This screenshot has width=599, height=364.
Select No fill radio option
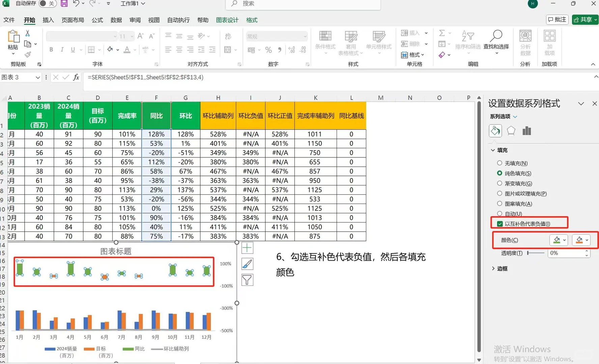pos(500,163)
